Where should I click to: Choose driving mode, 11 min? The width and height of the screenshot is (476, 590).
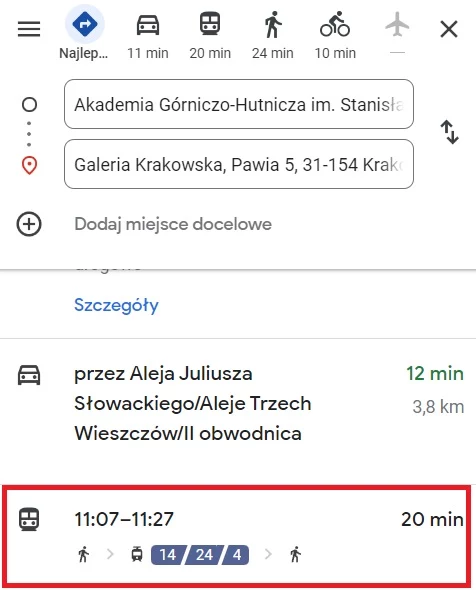click(x=148, y=36)
